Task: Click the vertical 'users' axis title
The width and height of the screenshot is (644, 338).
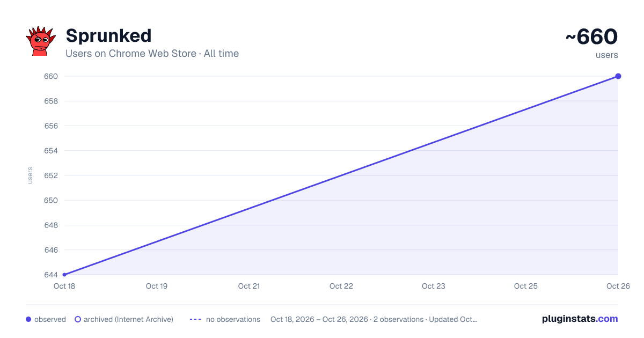Action: coord(30,175)
